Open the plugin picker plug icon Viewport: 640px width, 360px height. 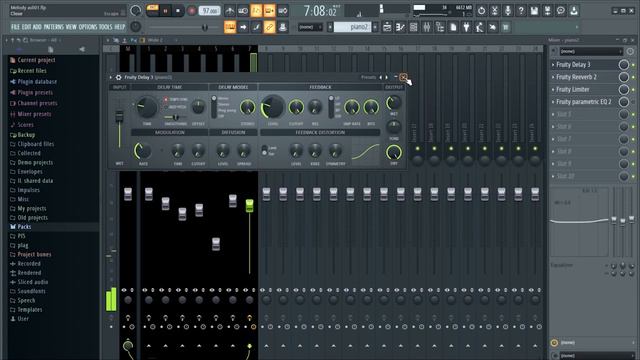466,27
